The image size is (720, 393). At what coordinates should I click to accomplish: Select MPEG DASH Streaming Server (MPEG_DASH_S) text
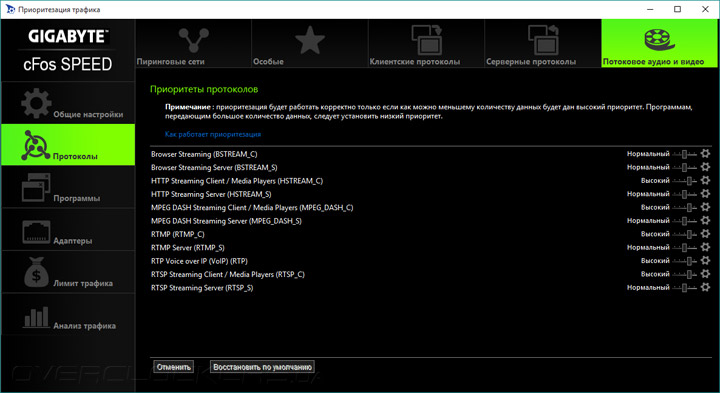(x=226, y=221)
